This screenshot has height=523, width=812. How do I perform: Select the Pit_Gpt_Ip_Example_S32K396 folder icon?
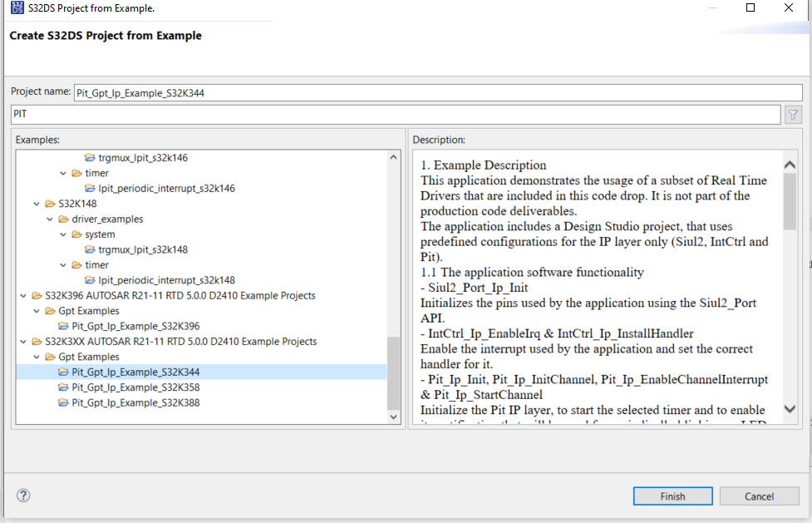64,325
